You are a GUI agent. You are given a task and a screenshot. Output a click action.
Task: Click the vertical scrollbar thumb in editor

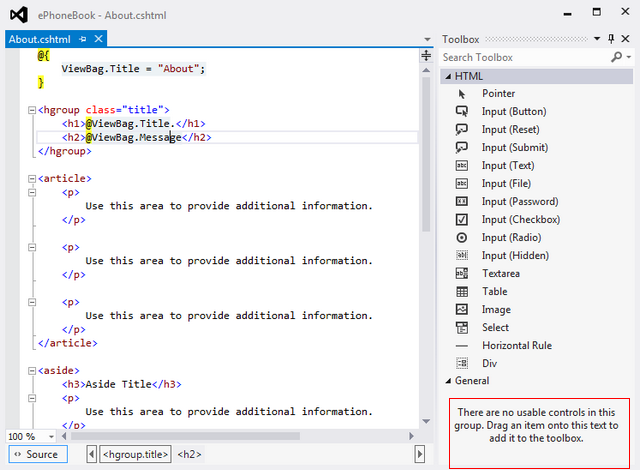[x=426, y=154]
